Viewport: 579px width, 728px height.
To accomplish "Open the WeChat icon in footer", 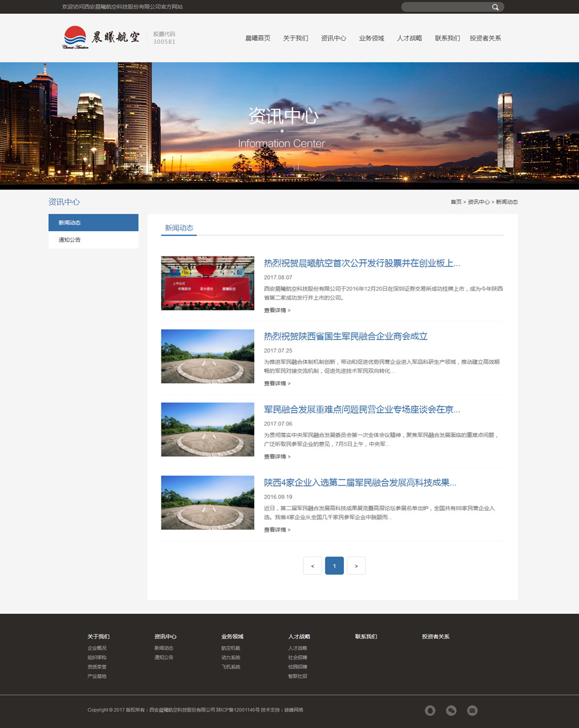I will coord(452,710).
